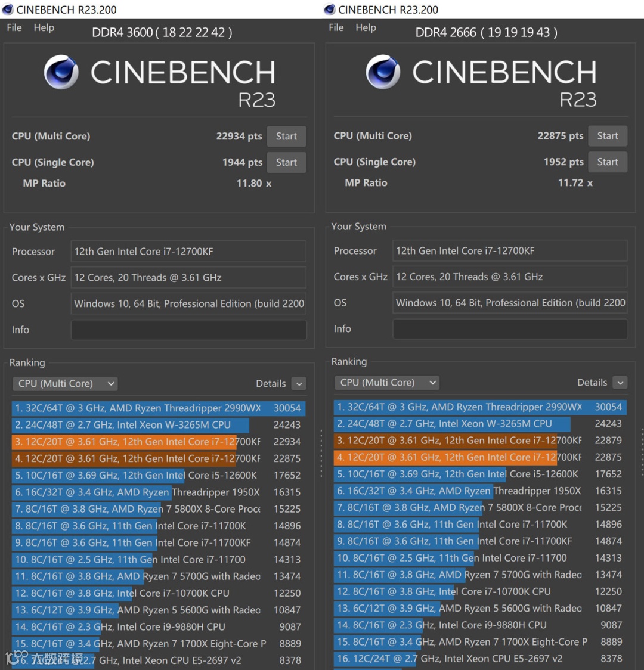Open CPU (Multi Core) ranking dropdown in left window
Viewport: 644px width, 670px height.
65,384
